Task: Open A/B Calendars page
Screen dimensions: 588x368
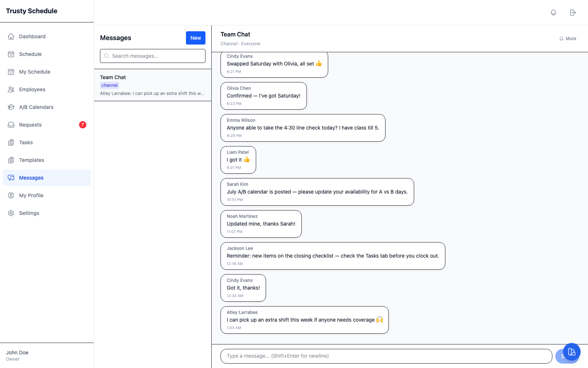Action: [x=47, y=107]
